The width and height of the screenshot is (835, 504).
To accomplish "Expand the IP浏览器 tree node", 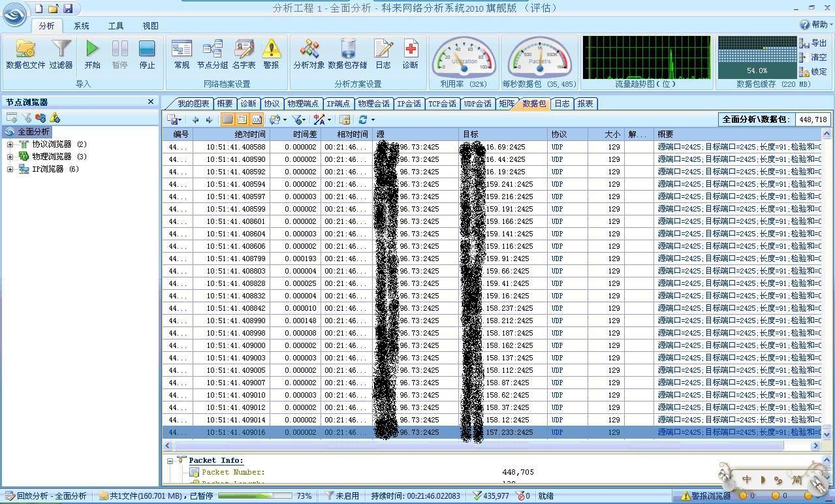I will (x=10, y=169).
